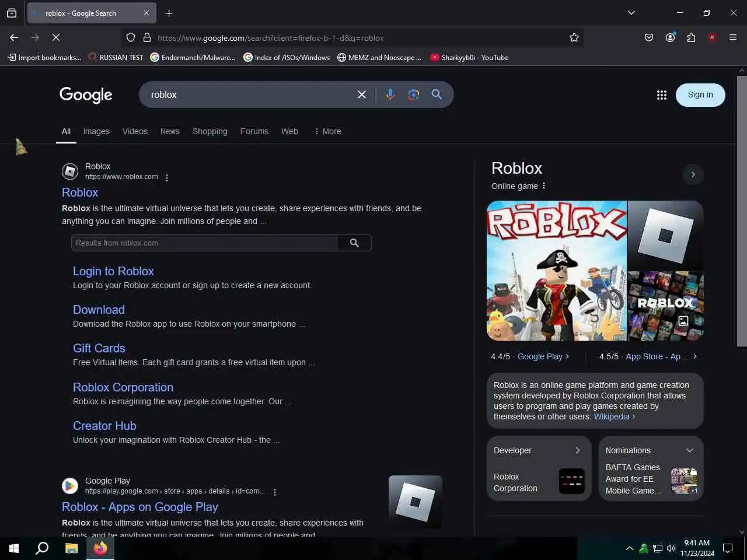Screen dimensions: 747x560
Task: Open options dots beside Google Play URL
Action: click(x=275, y=492)
